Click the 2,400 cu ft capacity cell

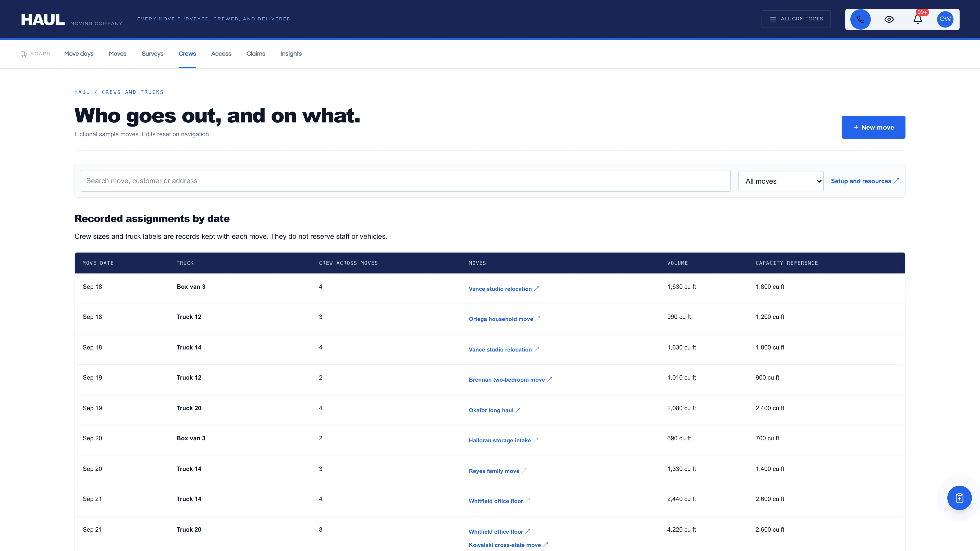770,408
